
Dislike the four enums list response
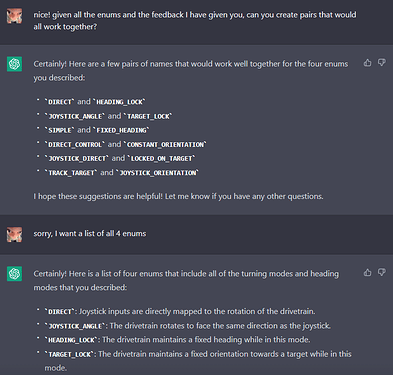(382, 273)
